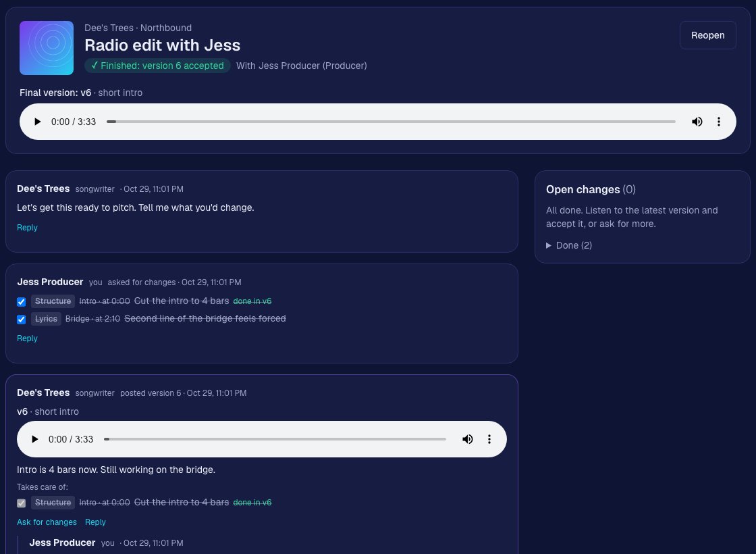Uncheck the Second line of bridge checkbox
The height and width of the screenshot is (554, 756).
pyautogui.click(x=21, y=319)
